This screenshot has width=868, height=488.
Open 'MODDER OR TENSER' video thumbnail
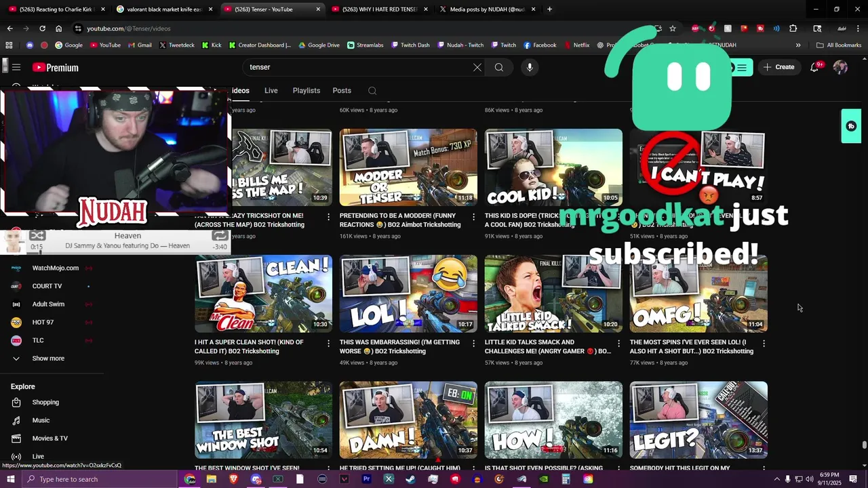[x=408, y=167]
